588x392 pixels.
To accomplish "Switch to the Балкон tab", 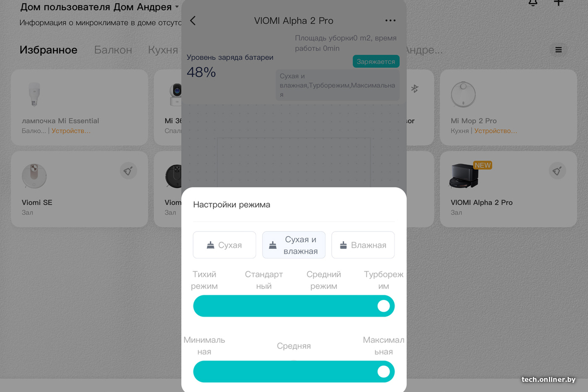I will coord(113,50).
